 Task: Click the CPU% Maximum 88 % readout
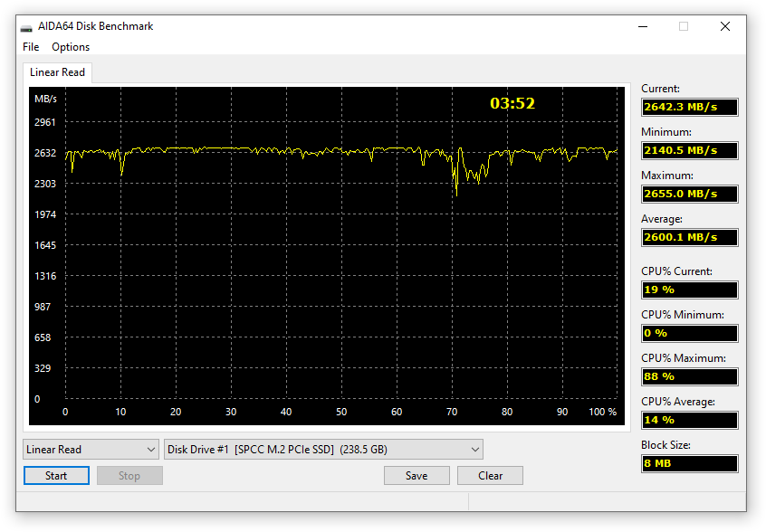click(689, 376)
